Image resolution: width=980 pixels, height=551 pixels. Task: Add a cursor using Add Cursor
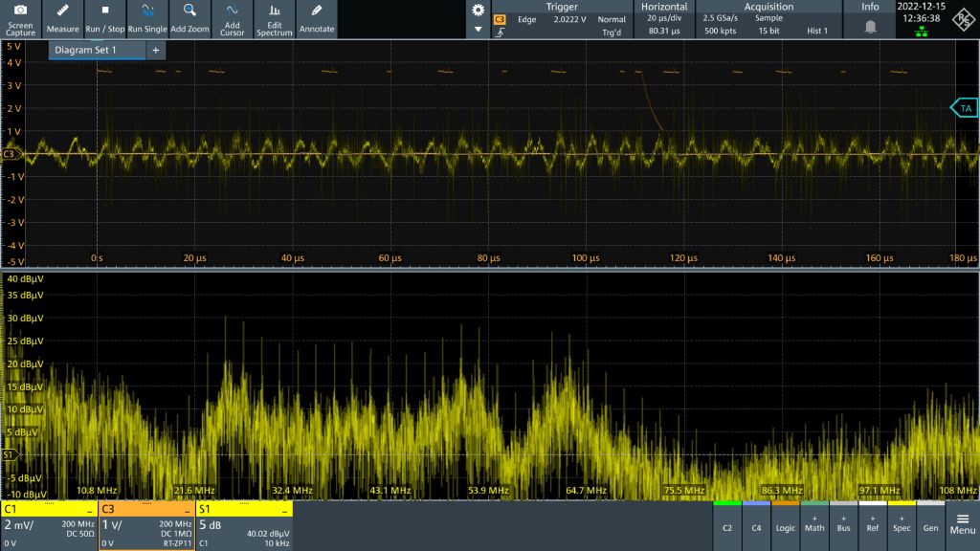231,17
